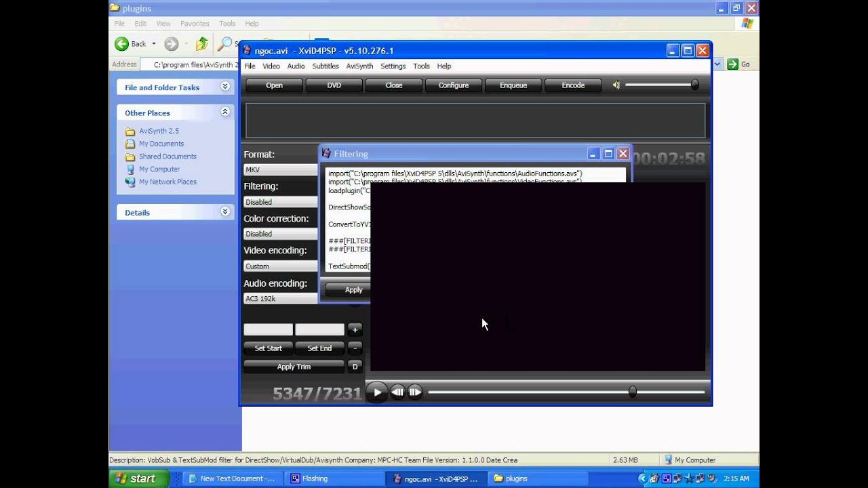Click the blue square tray icon
This screenshot has height=488, width=868.
[x=665, y=479]
